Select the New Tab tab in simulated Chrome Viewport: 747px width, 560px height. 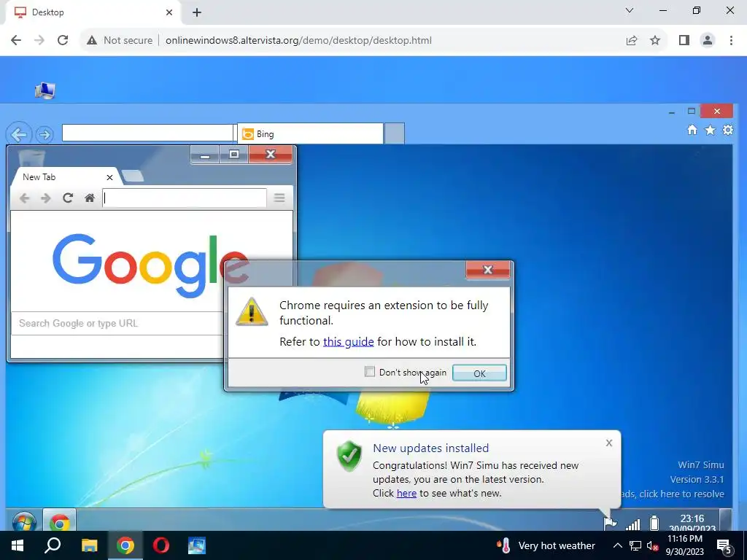coord(64,177)
